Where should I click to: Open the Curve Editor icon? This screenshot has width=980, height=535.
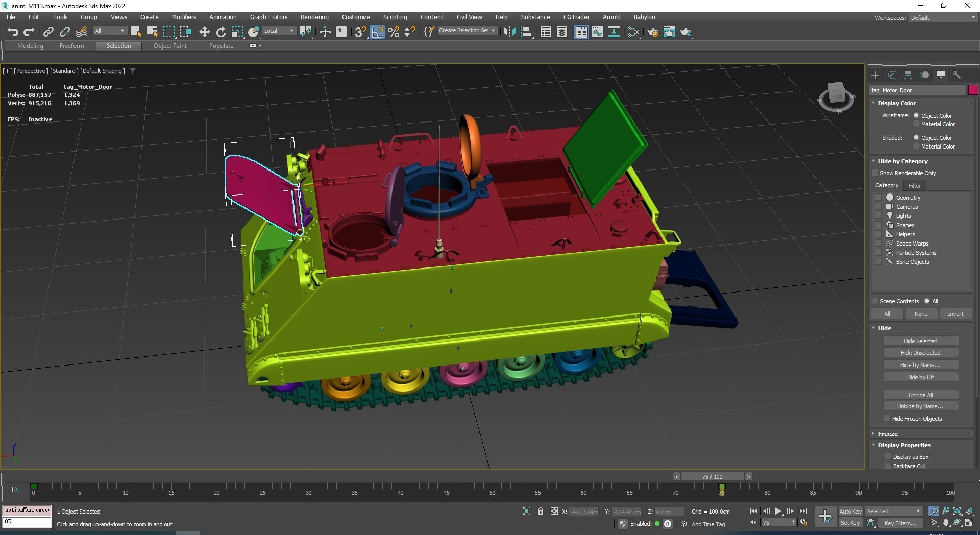[598, 32]
